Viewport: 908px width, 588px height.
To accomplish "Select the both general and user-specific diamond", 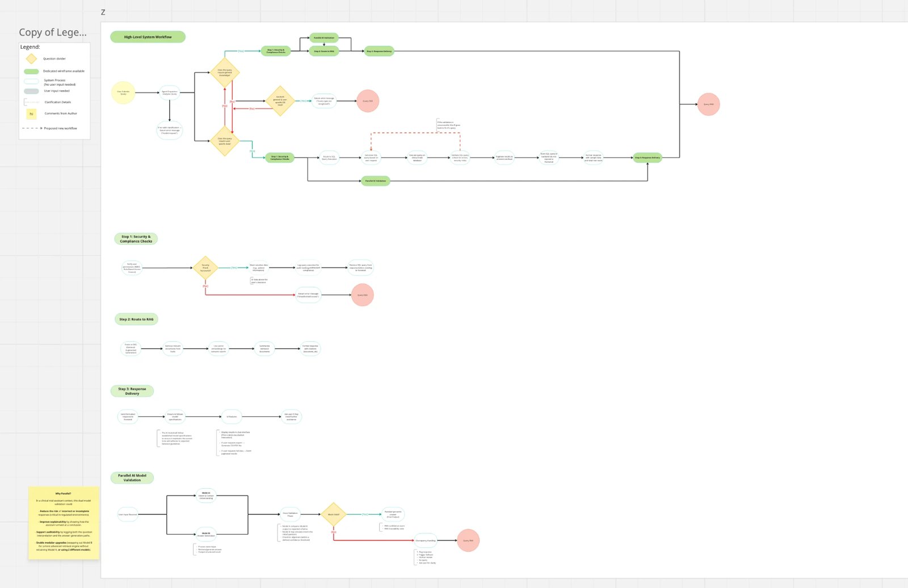I will [x=280, y=101].
